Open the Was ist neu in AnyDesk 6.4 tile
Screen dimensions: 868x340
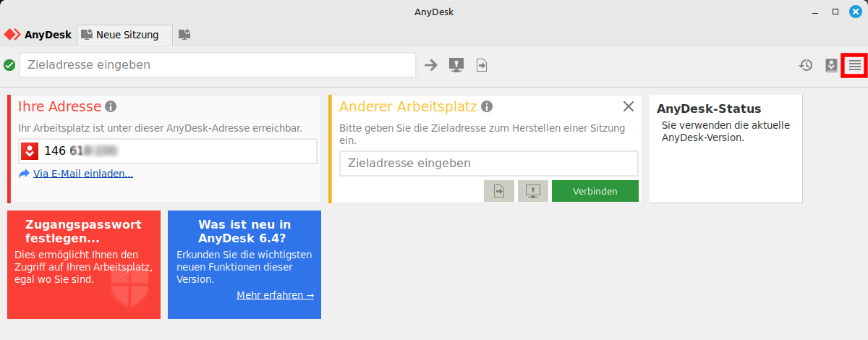pos(244,265)
